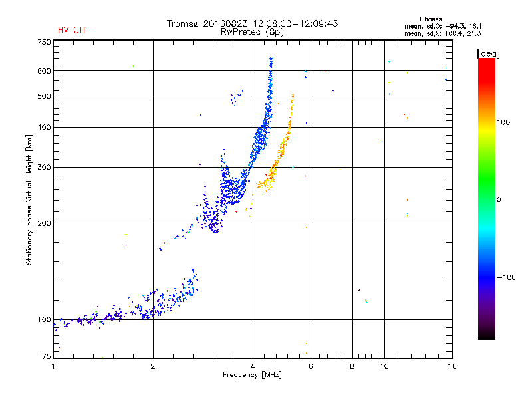Click the y-axis tick label '75'
This screenshot has height=399, width=532.
[47, 356]
